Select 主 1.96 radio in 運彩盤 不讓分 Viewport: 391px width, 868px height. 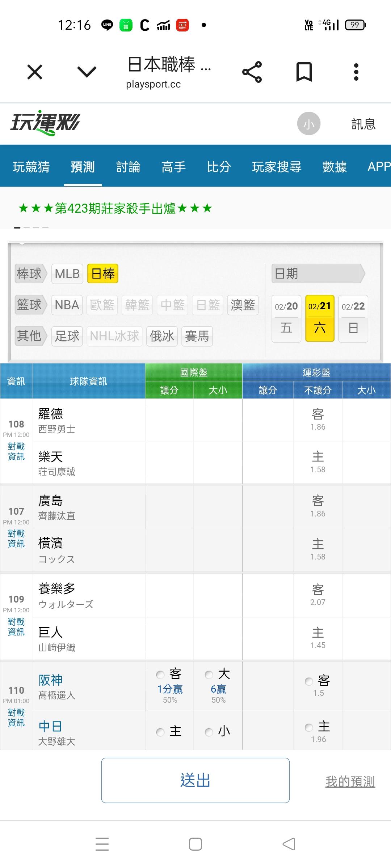coord(309,727)
